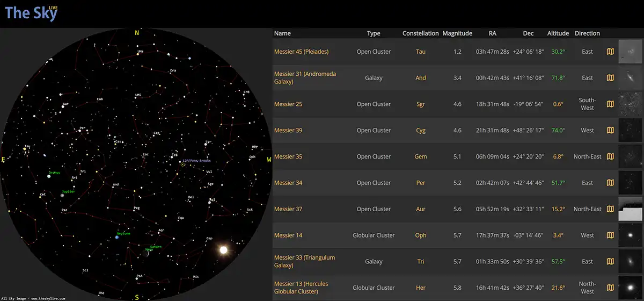The image size is (644, 301).
Task: Open the Aur constellation link in the table
Action: 421,209
